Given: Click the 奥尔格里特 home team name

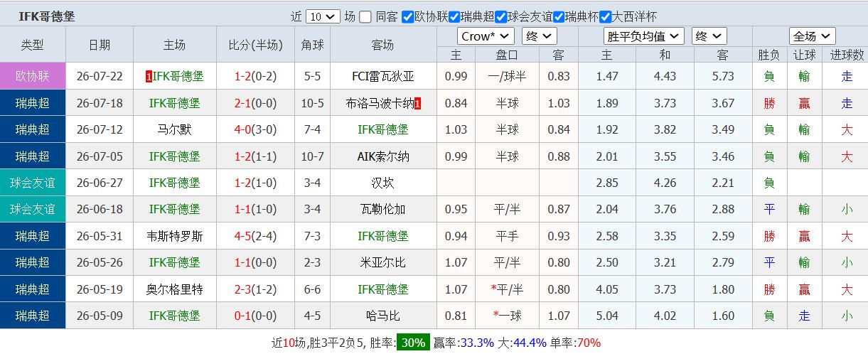Looking at the screenshot, I should [x=175, y=289].
